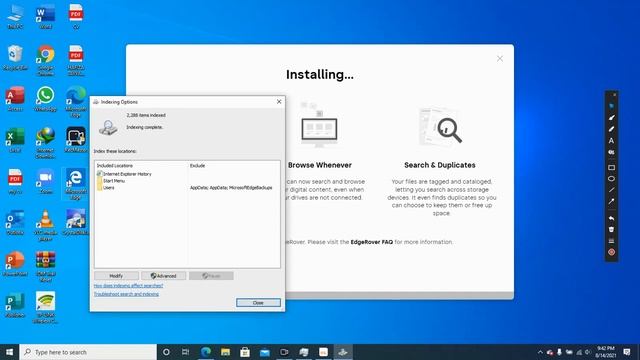Viewport: 640px width, 360px height.
Task: Open Task View from the taskbar
Action: click(x=186, y=352)
